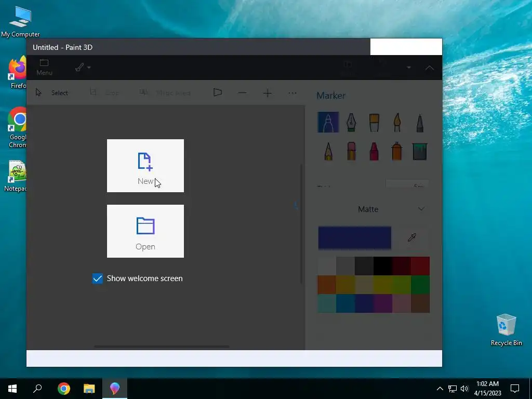
Task: Choose the Select tool in toolbar
Action: coord(52,92)
